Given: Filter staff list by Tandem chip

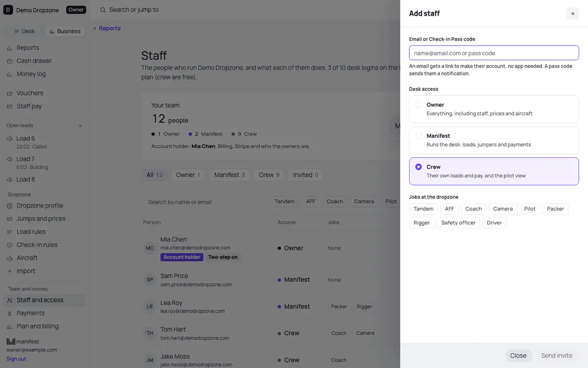Looking at the screenshot, I should pyautogui.click(x=285, y=202).
